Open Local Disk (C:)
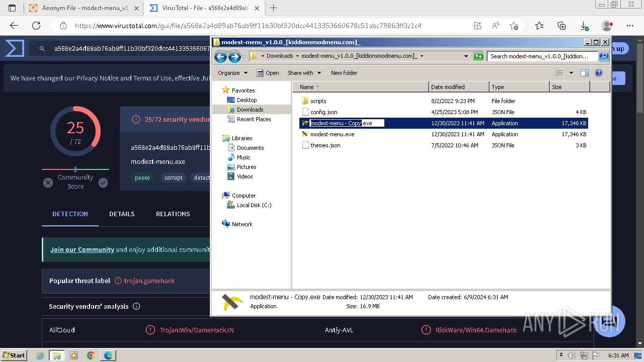644x362 pixels. [x=254, y=205]
